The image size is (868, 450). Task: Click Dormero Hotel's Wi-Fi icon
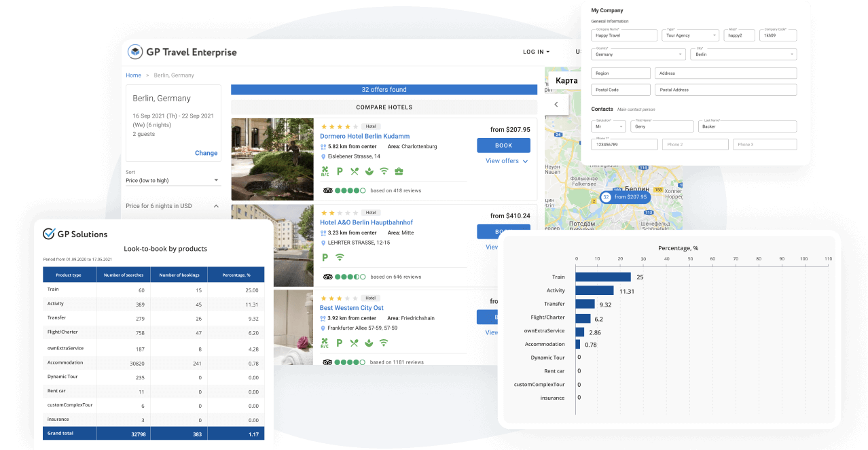coord(384,171)
